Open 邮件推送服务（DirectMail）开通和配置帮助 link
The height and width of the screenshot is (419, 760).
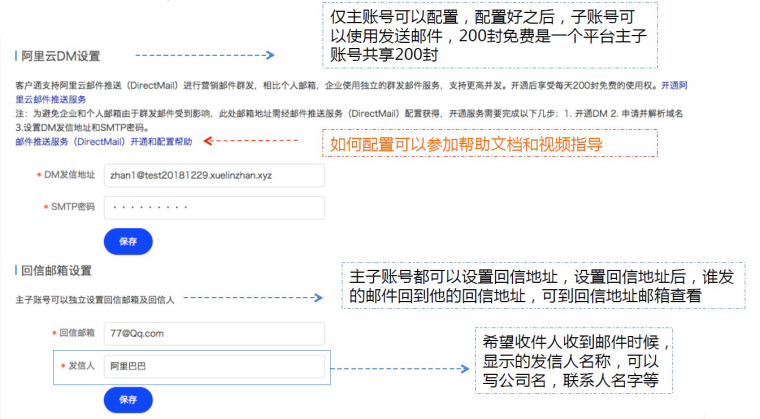(104, 142)
